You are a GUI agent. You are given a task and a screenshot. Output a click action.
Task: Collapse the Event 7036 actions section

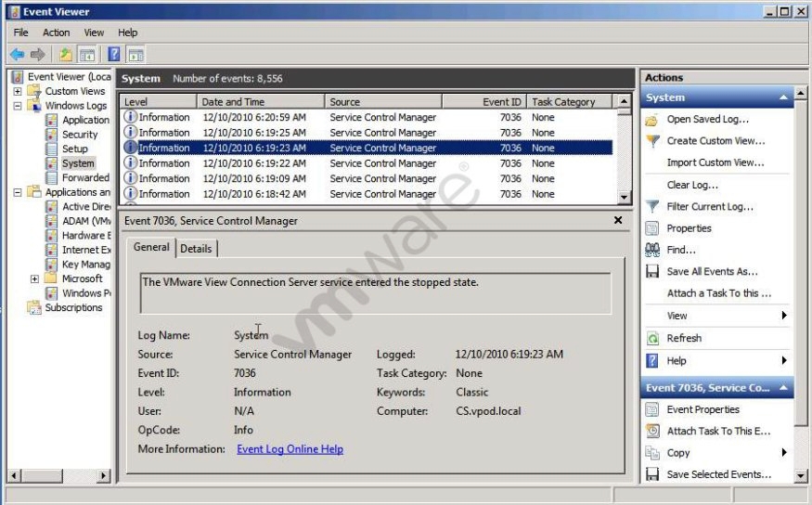(783, 388)
